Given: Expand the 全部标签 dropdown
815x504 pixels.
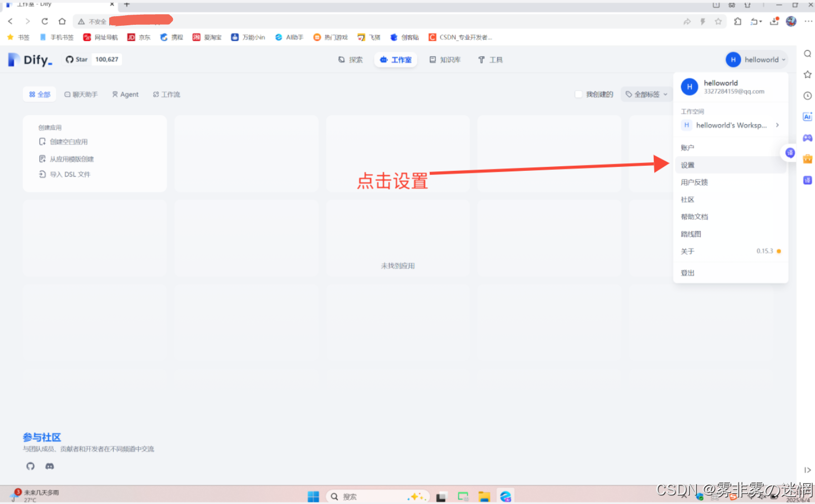Looking at the screenshot, I should pyautogui.click(x=646, y=95).
